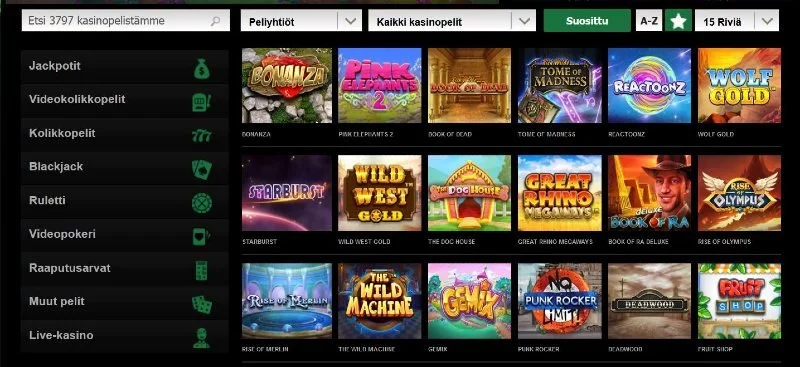Expand the Peliyhtiöt dropdown
Screen dimensions: 800x367
click(301, 21)
